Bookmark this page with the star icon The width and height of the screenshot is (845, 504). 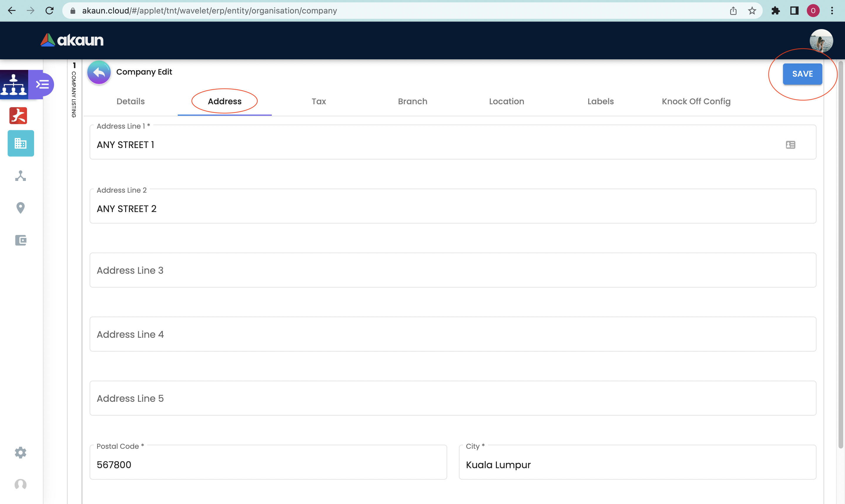click(x=752, y=11)
